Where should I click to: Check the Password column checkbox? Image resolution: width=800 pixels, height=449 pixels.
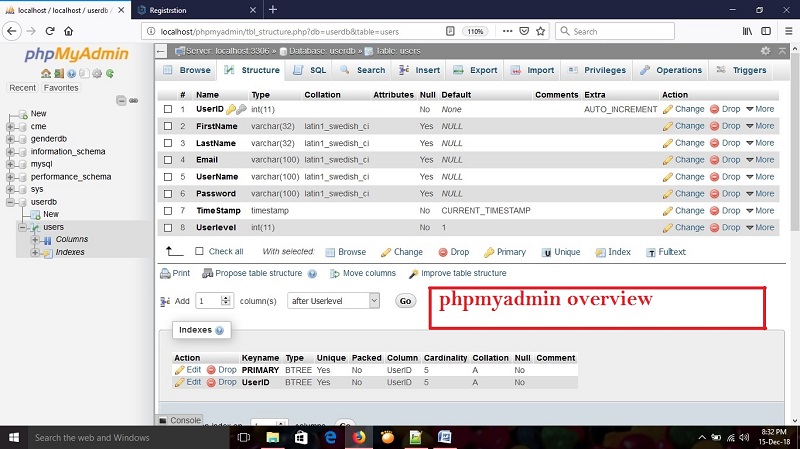(x=168, y=194)
